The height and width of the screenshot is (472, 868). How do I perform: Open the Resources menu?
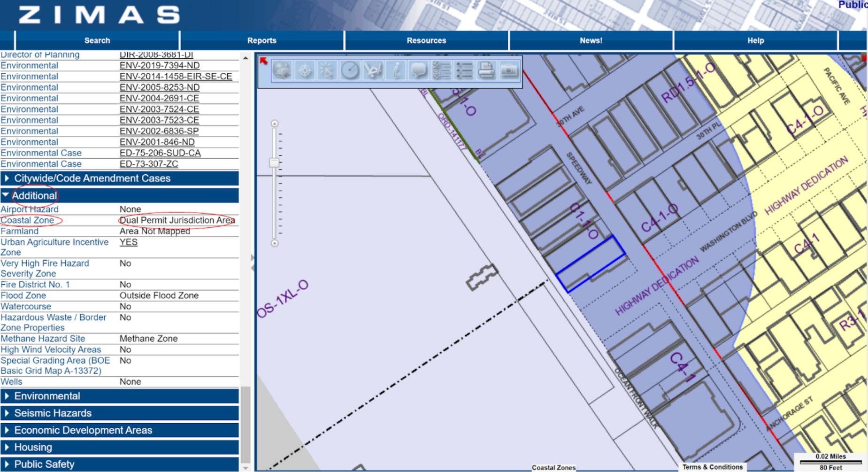(426, 40)
